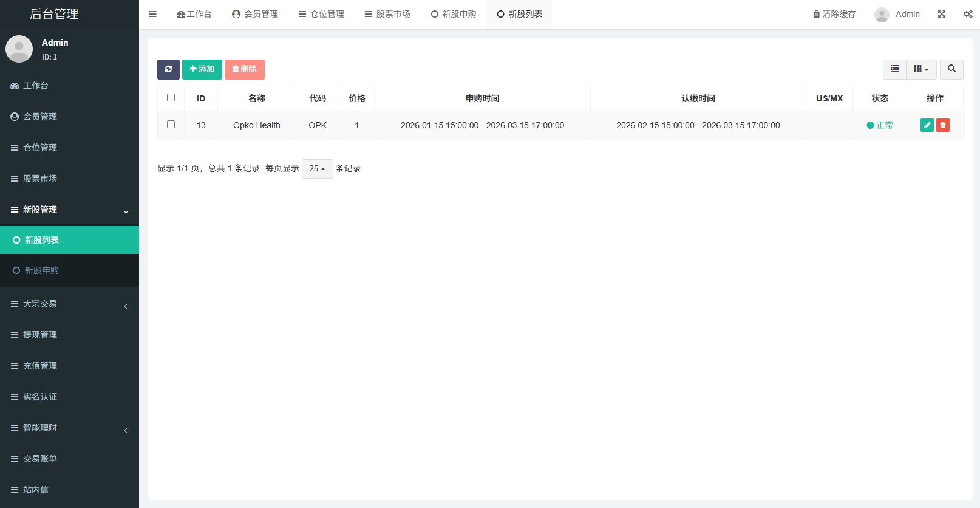Click the red trash icon in row 13
The height and width of the screenshot is (508, 980).
pos(942,125)
